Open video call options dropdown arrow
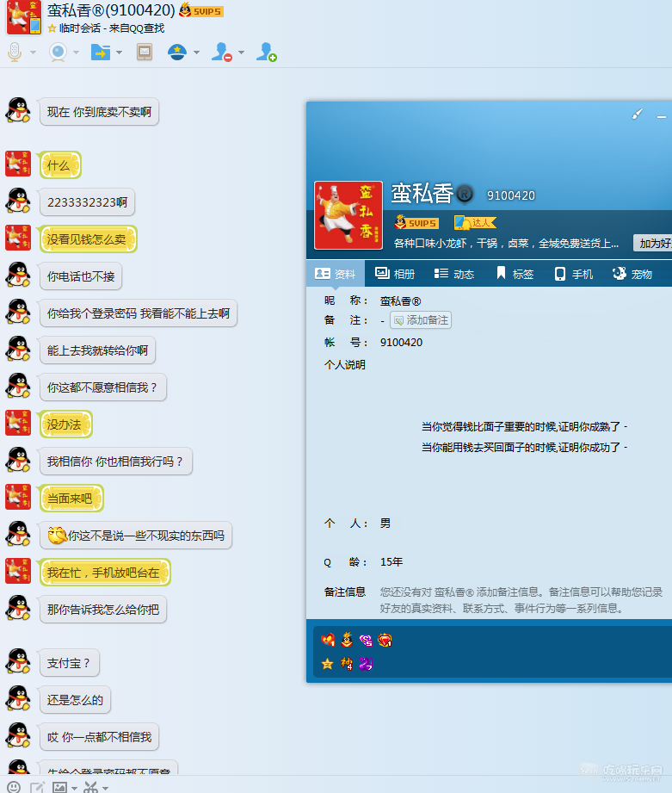The image size is (672, 793). [77, 52]
